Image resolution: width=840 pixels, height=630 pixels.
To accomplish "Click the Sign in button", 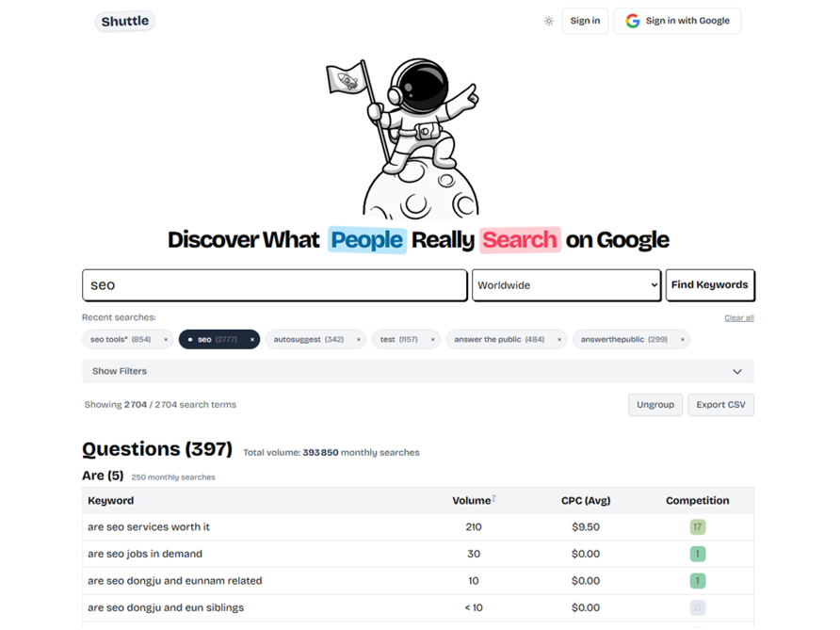I will (x=585, y=21).
